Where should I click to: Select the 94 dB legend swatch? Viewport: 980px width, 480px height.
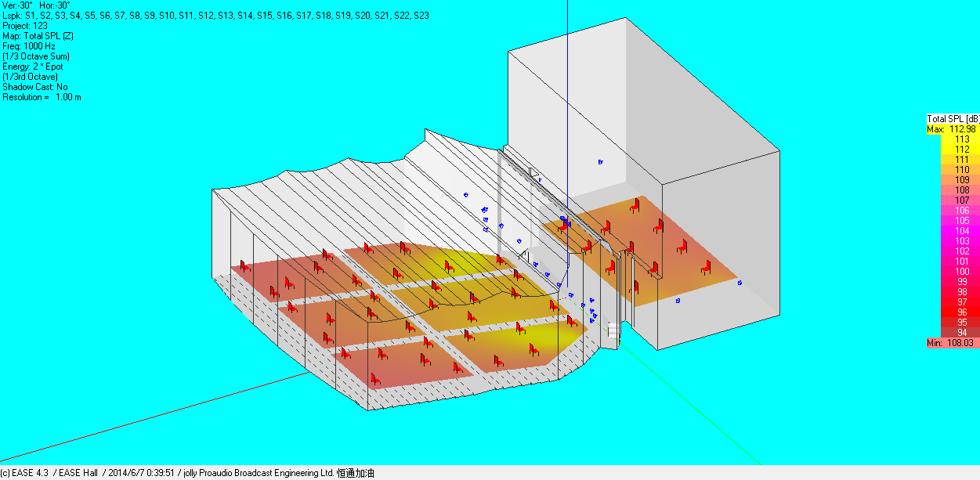tap(953, 333)
